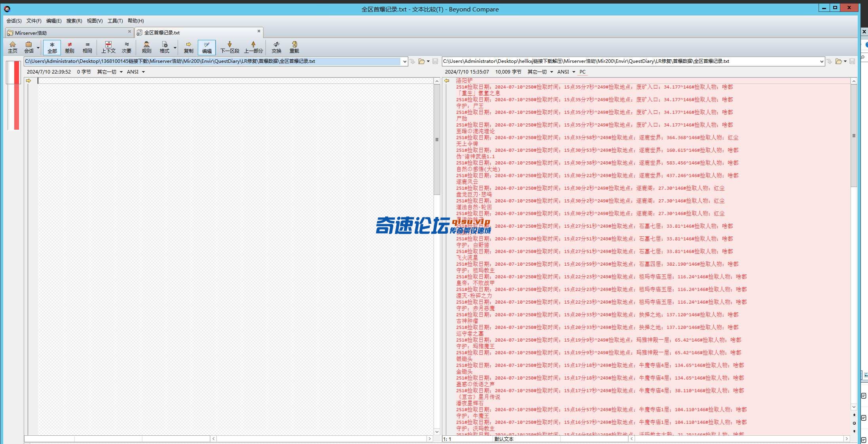Click the right pane vertical scrollbar thumb
868x444 pixels.
click(854, 136)
